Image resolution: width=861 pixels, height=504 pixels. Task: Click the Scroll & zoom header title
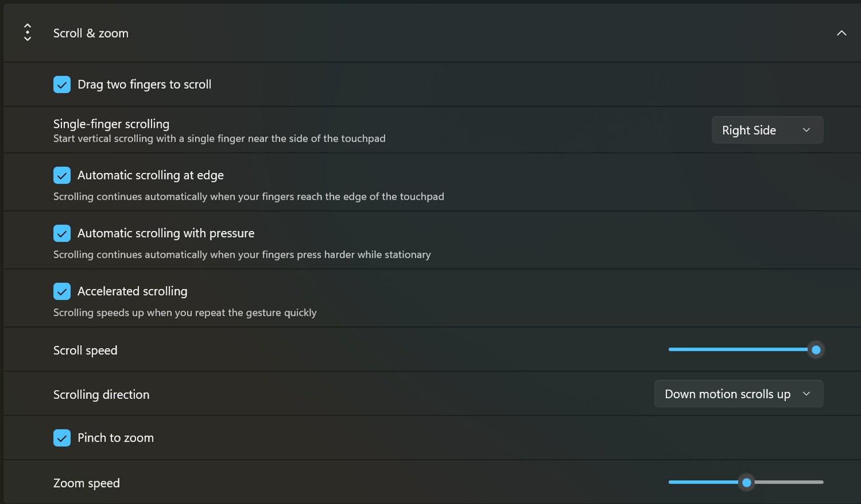pos(91,33)
